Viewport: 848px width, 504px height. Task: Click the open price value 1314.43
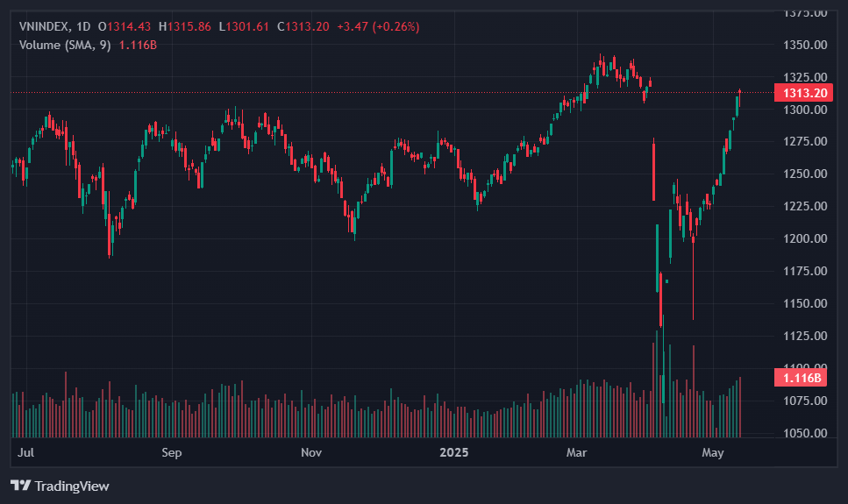pos(129,26)
